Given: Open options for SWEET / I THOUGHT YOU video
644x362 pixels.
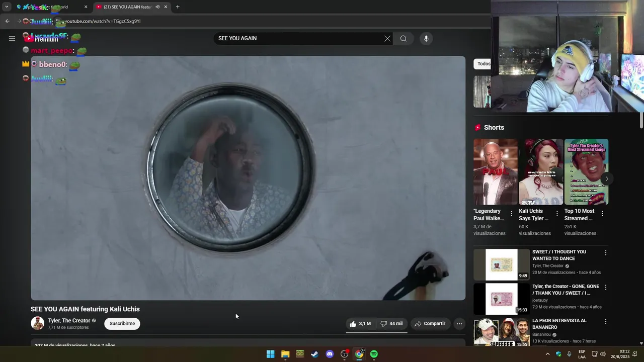Looking at the screenshot, I should [606, 253].
